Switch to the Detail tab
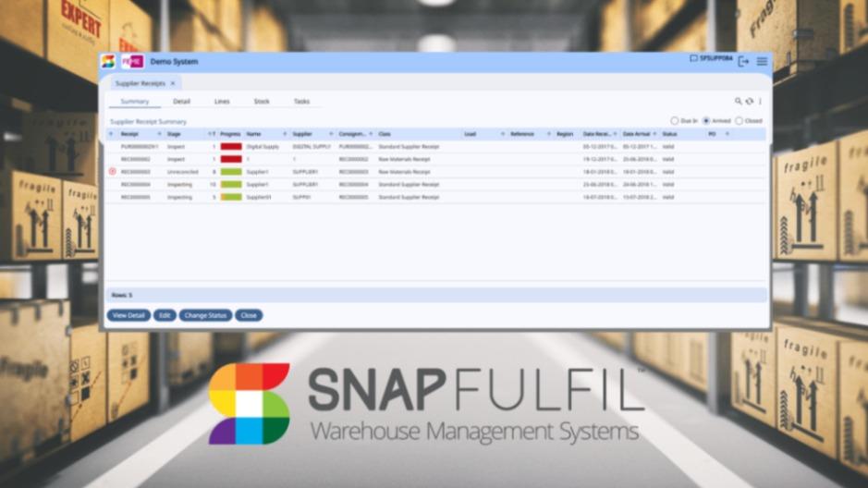 pyautogui.click(x=181, y=102)
